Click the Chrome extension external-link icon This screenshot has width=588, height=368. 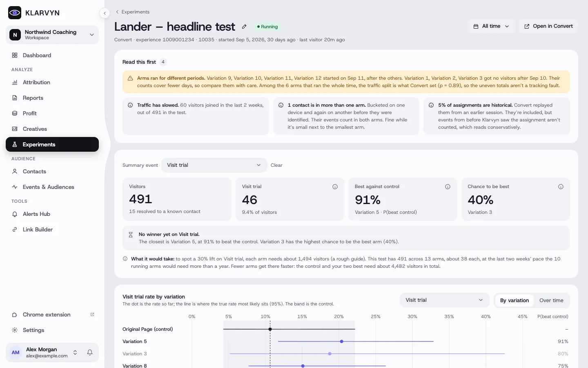(92, 314)
